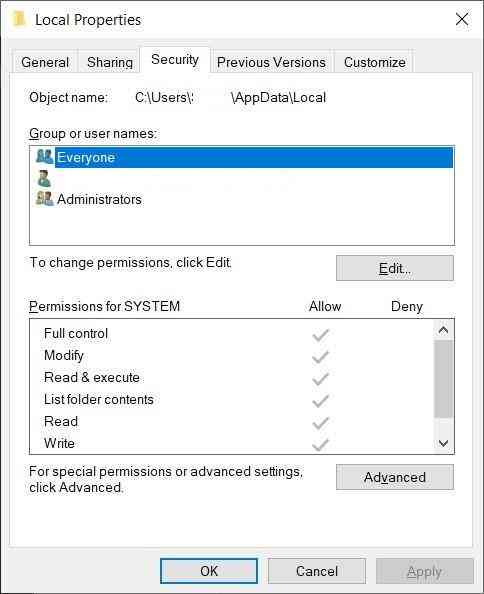Screen dimensions: 484x594
Task: Close the Local Properties dialog
Action: [x=462, y=19]
